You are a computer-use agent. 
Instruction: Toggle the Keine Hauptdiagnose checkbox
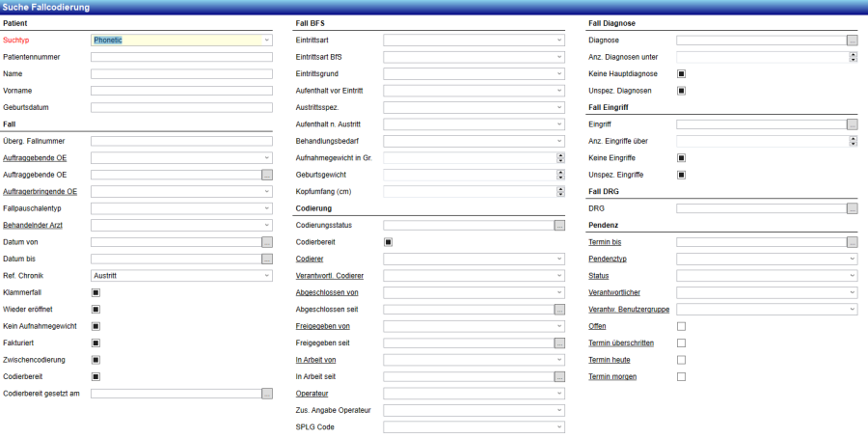pyautogui.click(x=682, y=73)
